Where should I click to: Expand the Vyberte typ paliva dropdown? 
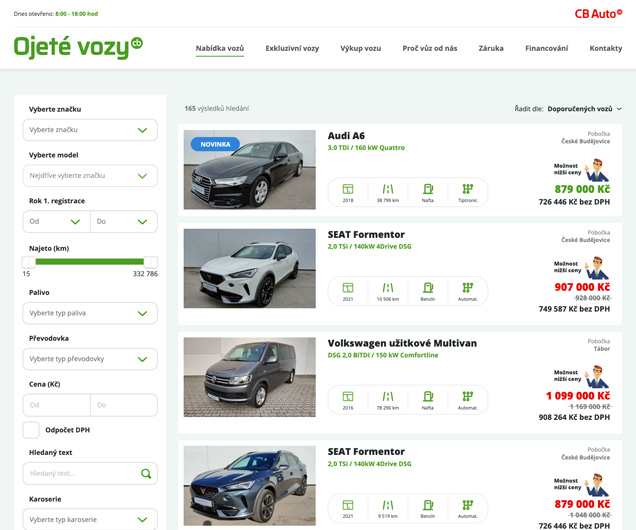(90, 313)
